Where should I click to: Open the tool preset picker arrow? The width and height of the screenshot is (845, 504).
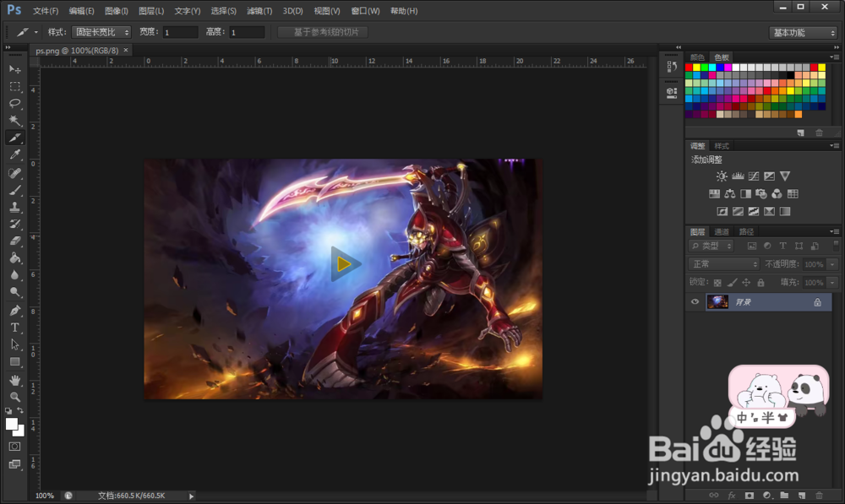[x=36, y=32]
